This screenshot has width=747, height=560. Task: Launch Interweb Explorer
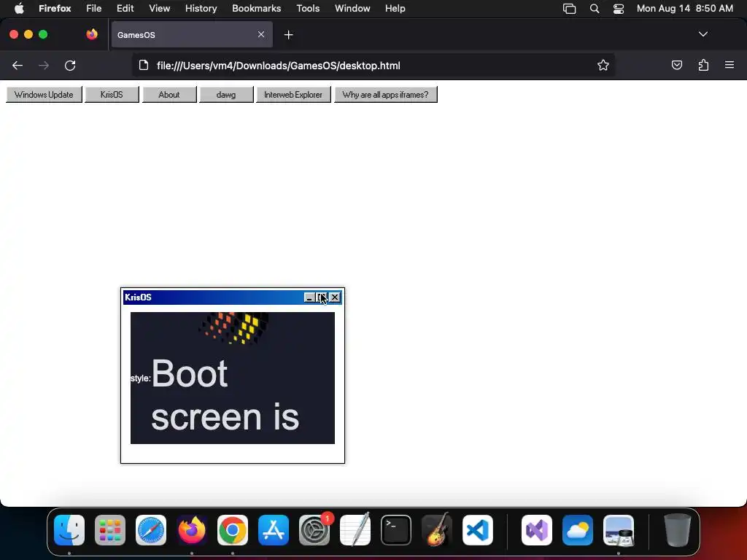point(293,94)
